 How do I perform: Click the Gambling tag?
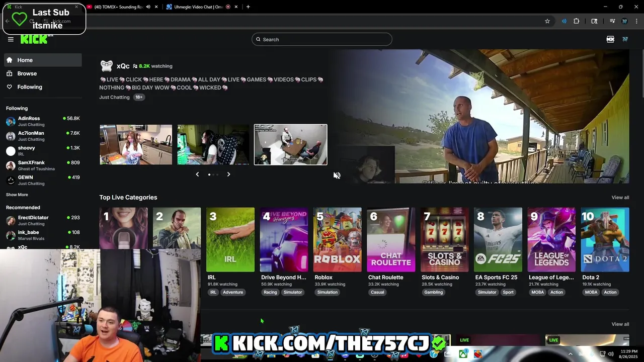point(433,292)
